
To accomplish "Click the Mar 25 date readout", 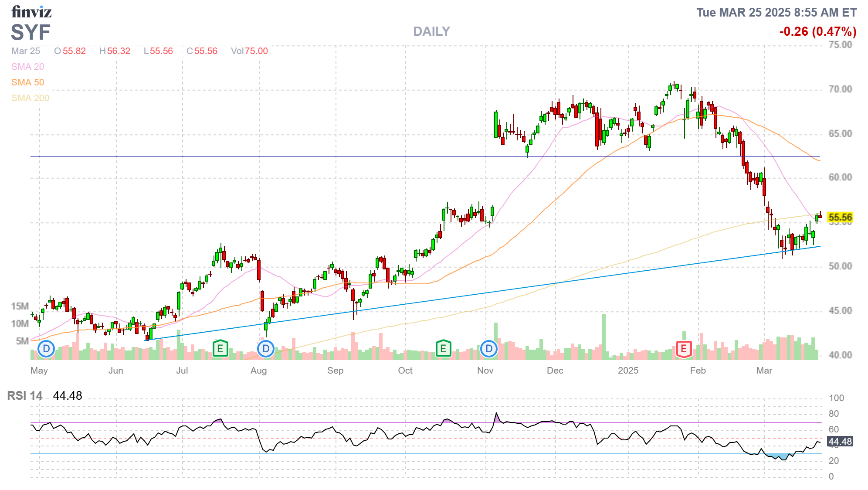I will click(x=26, y=51).
